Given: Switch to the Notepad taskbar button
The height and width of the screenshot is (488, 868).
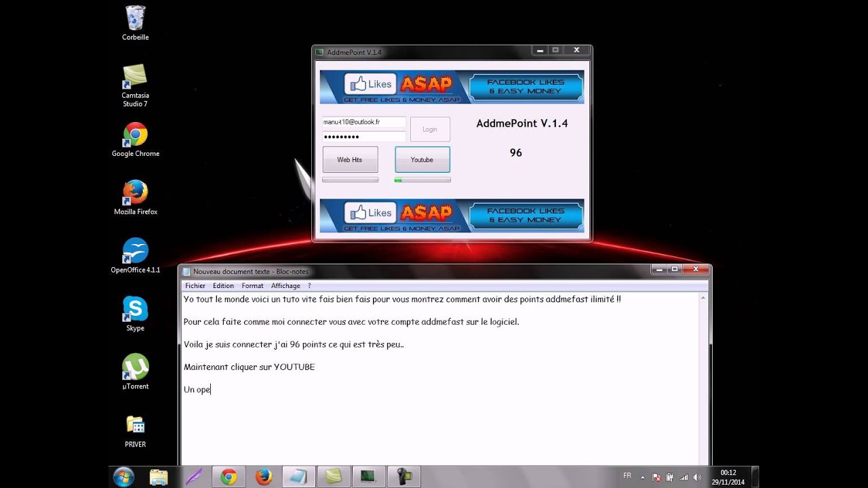Looking at the screenshot, I should tap(298, 477).
